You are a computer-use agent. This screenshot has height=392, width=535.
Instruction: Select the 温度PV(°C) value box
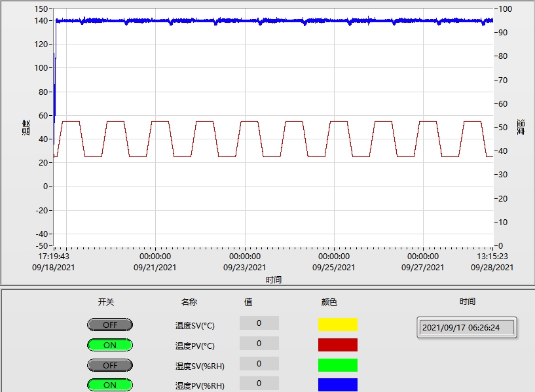point(259,343)
